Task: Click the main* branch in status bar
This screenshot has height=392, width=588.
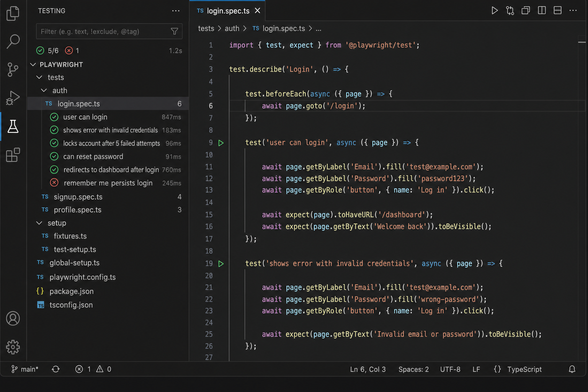Action: point(25,369)
